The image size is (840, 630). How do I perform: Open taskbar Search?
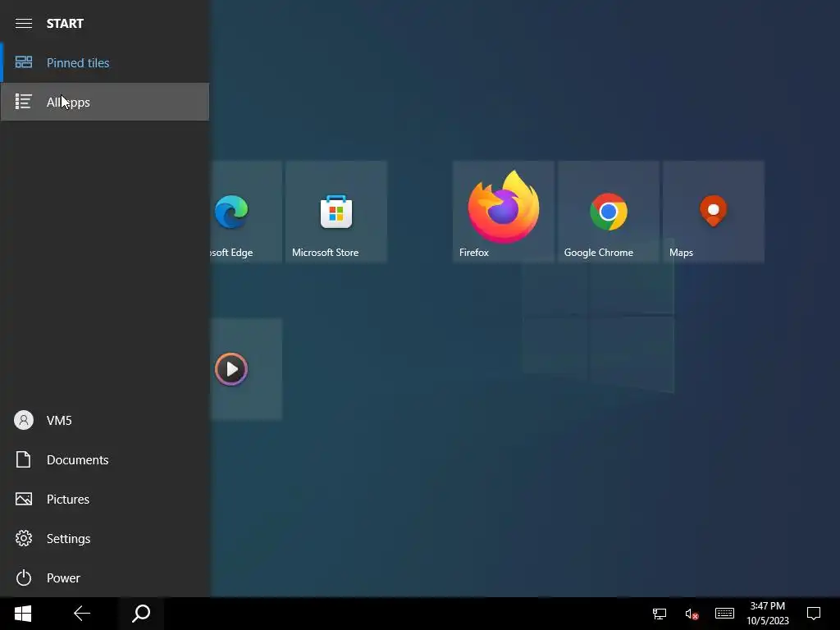(x=141, y=614)
